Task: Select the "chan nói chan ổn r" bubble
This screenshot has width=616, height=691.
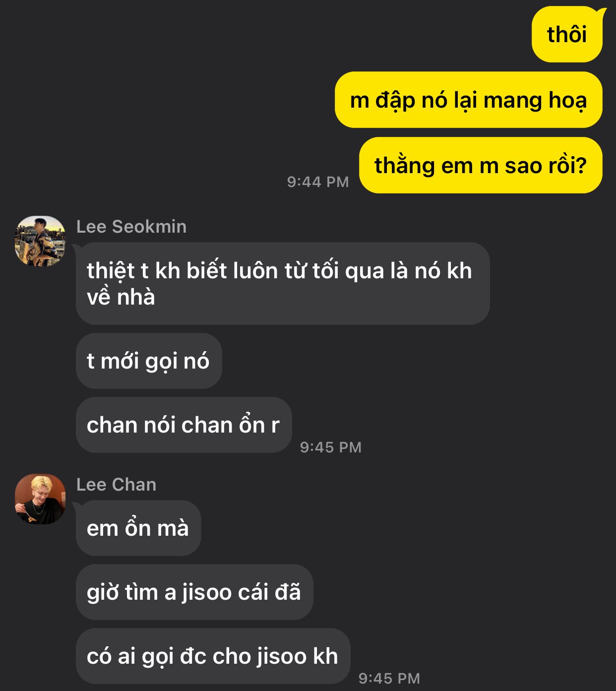Action: (x=184, y=425)
